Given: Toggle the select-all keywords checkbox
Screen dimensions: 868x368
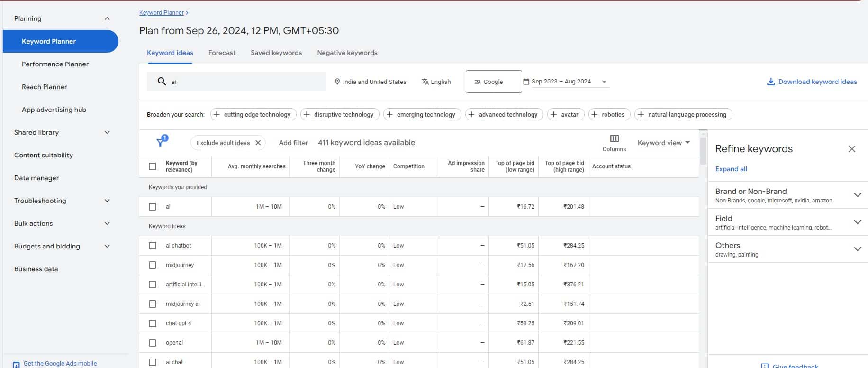Looking at the screenshot, I should (153, 166).
